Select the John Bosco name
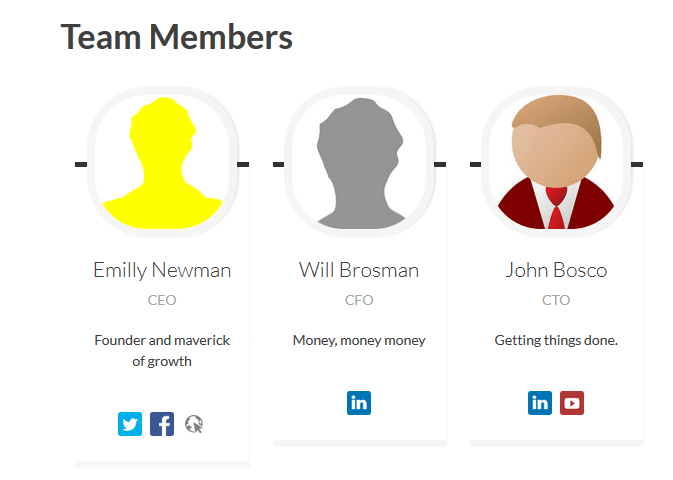The width and height of the screenshot is (673, 480). [x=556, y=270]
